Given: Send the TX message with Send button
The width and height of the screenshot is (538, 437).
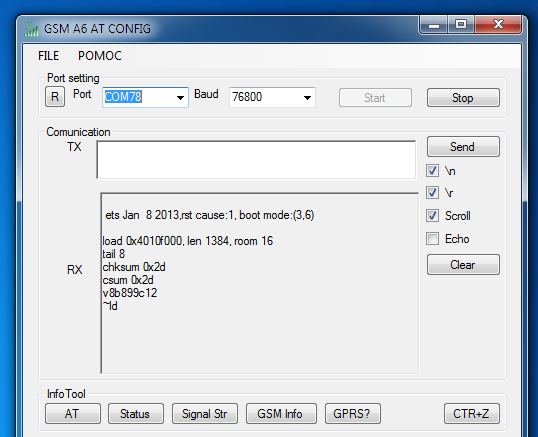Looking at the screenshot, I should pyautogui.click(x=463, y=147).
